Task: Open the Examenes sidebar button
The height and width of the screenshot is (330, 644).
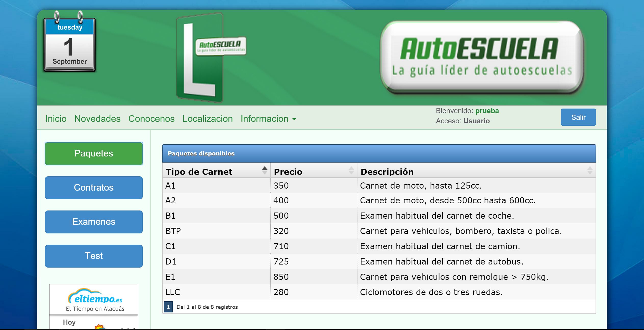Action: tap(94, 222)
